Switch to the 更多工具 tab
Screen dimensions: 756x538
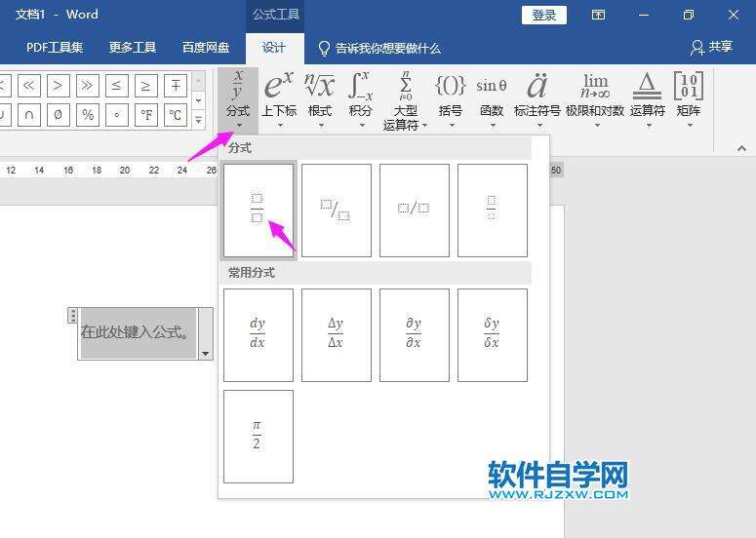click(x=133, y=48)
